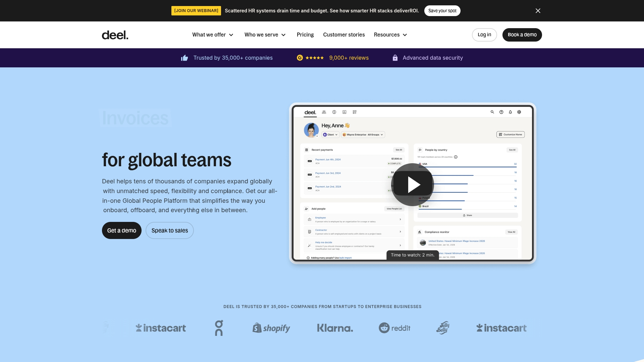Click the info icon by team members

[456, 157]
